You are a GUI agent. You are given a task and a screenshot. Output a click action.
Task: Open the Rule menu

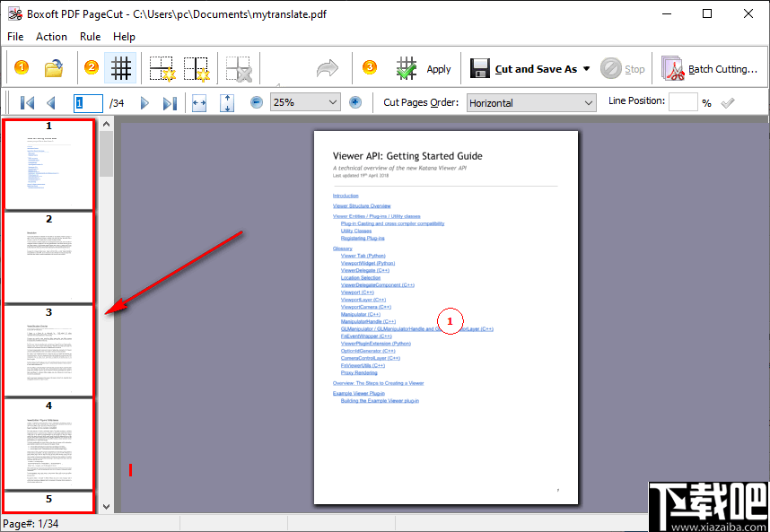(x=90, y=37)
